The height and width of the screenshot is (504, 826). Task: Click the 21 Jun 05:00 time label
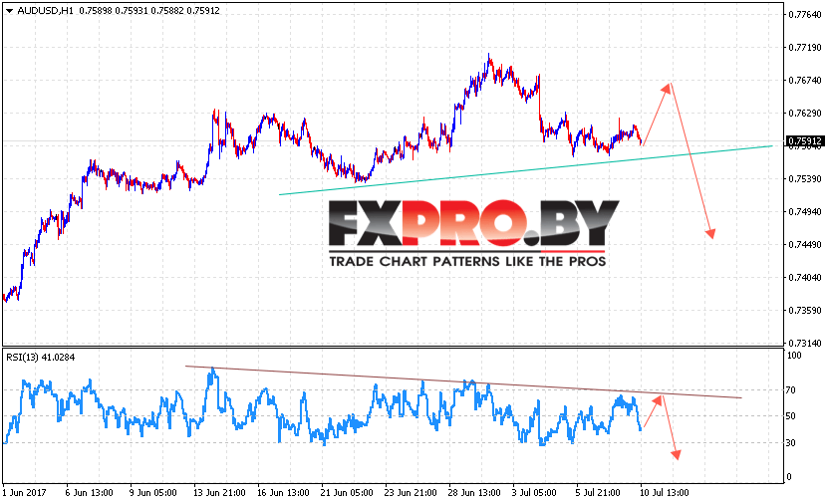pos(347,493)
